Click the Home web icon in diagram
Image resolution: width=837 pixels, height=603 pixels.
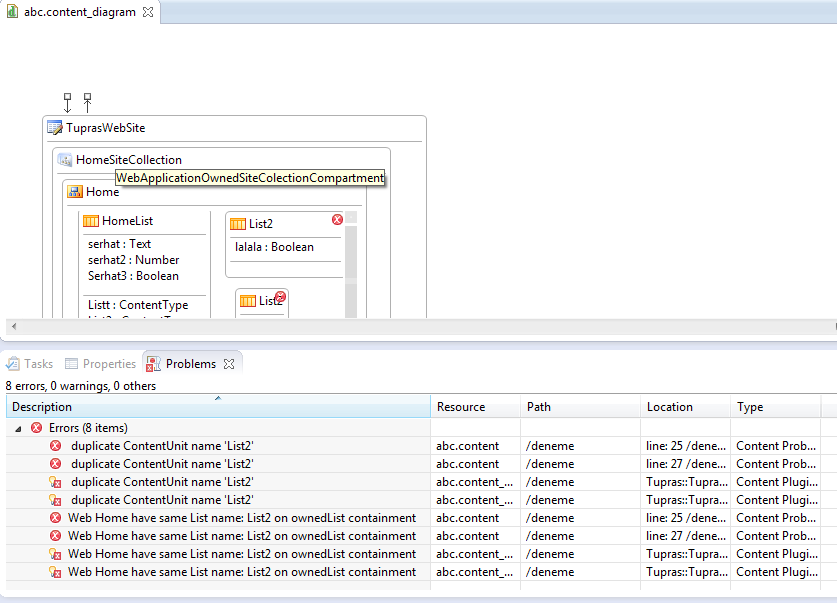pyautogui.click(x=74, y=192)
